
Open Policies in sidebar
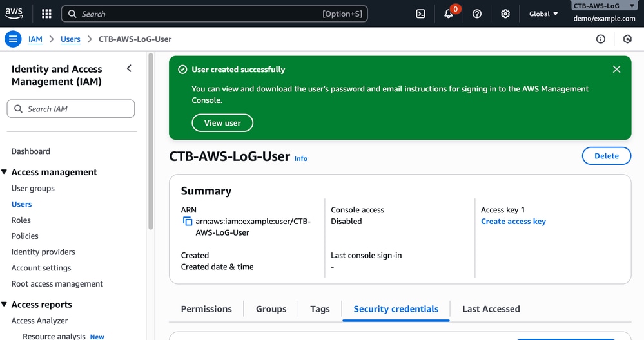point(24,236)
